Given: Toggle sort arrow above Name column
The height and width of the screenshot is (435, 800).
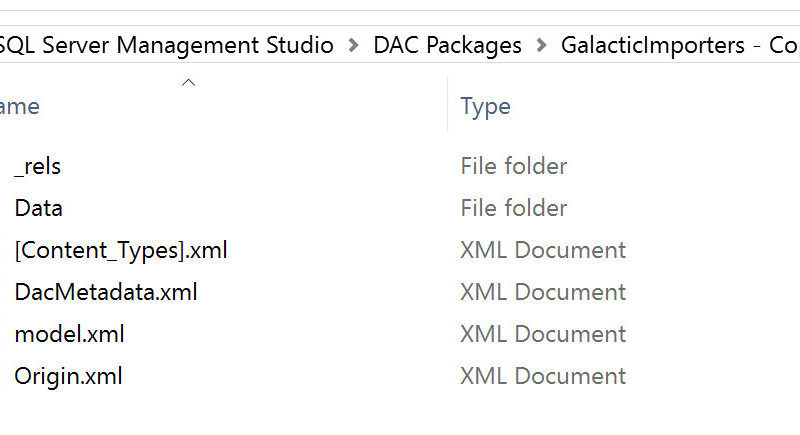Looking at the screenshot, I should click(188, 83).
